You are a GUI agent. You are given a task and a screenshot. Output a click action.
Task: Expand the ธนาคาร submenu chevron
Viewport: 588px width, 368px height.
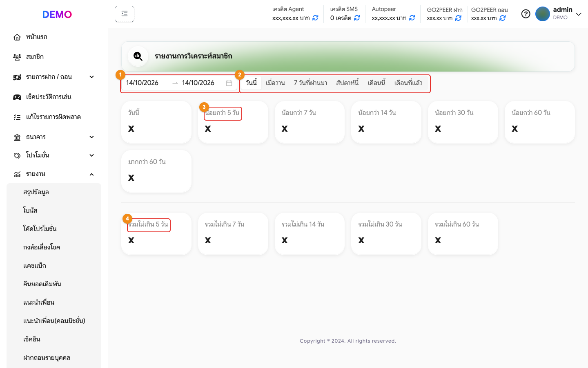(92, 137)
